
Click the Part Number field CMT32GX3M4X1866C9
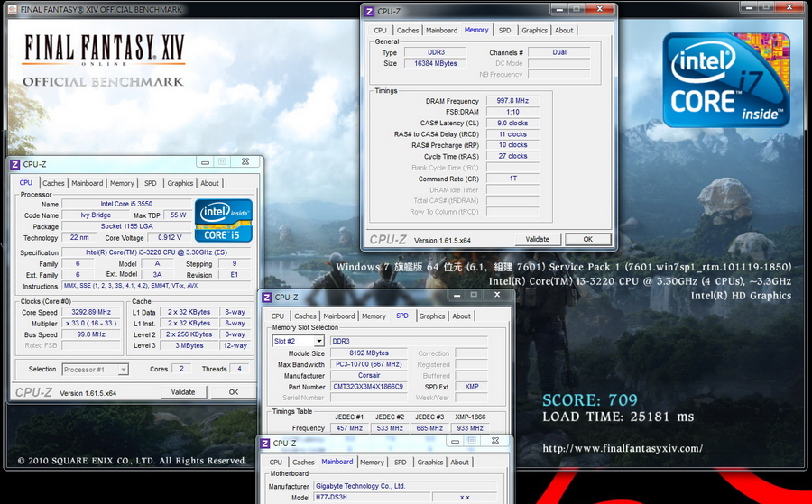tap(368, 387)
